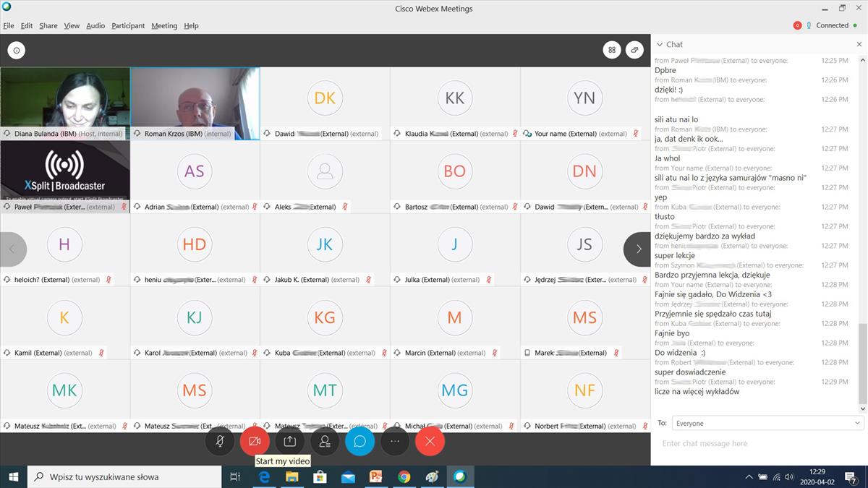Open the volume control in system tray
Image resolution: width=868 pixels, height=488 pixels.
[x=789, y=477]
